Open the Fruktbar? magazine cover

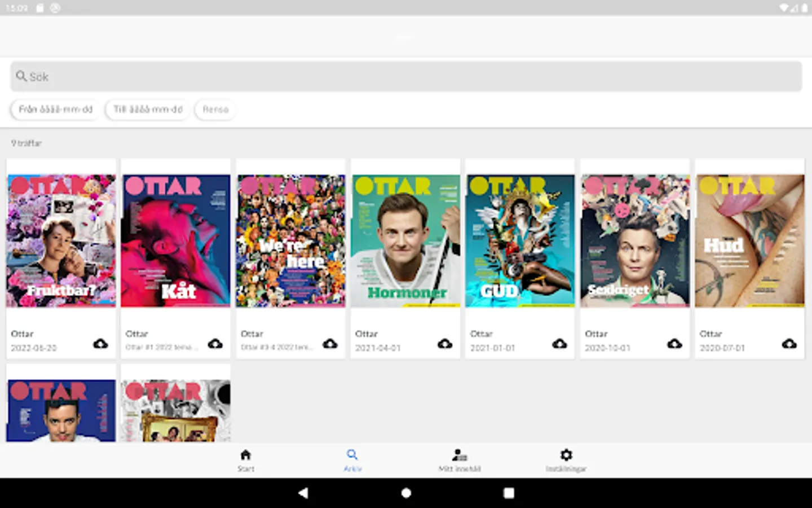(x=61, y=240)
